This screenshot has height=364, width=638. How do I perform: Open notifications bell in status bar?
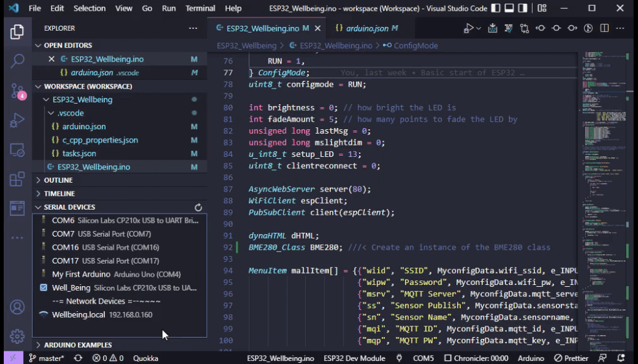tap(621, 358)
